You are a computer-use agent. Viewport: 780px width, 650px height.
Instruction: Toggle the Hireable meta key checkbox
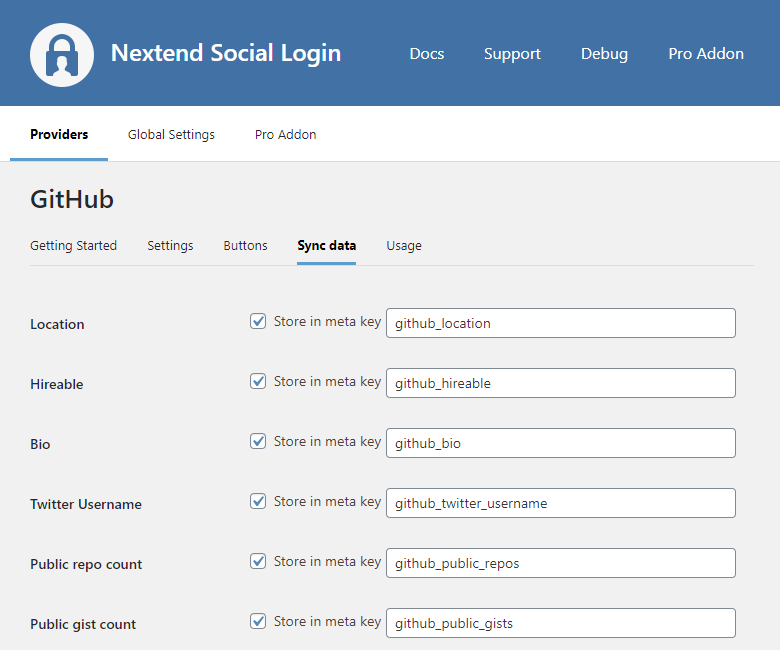258,382
